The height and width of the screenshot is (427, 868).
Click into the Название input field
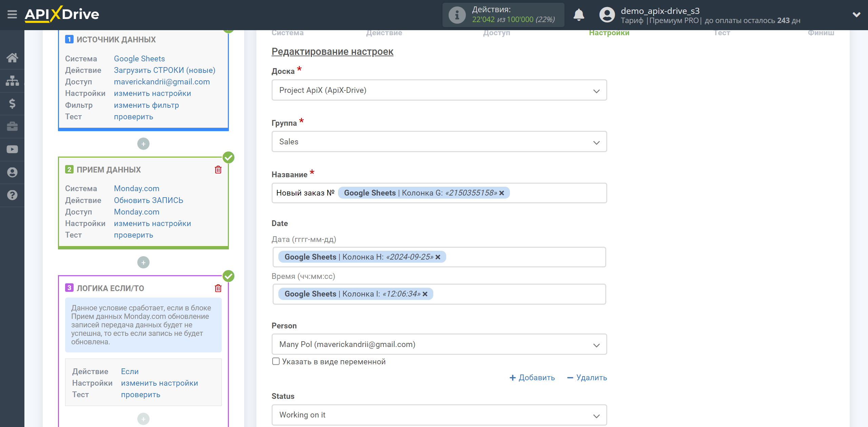point(439,193)
